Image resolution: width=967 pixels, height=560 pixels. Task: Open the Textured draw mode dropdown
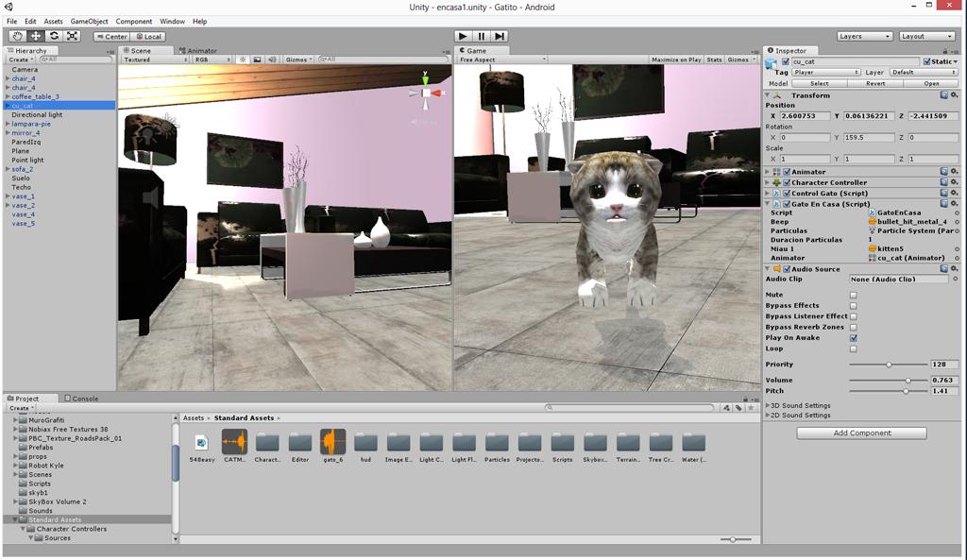point(156,59)
